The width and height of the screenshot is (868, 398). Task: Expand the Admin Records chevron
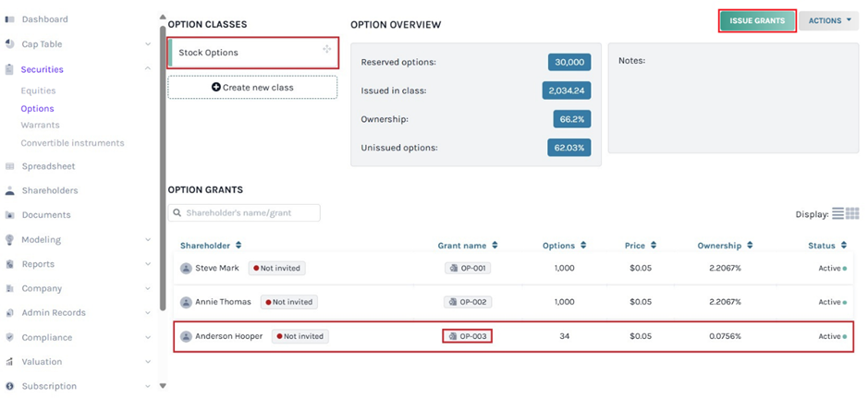(x=148, y=313)
